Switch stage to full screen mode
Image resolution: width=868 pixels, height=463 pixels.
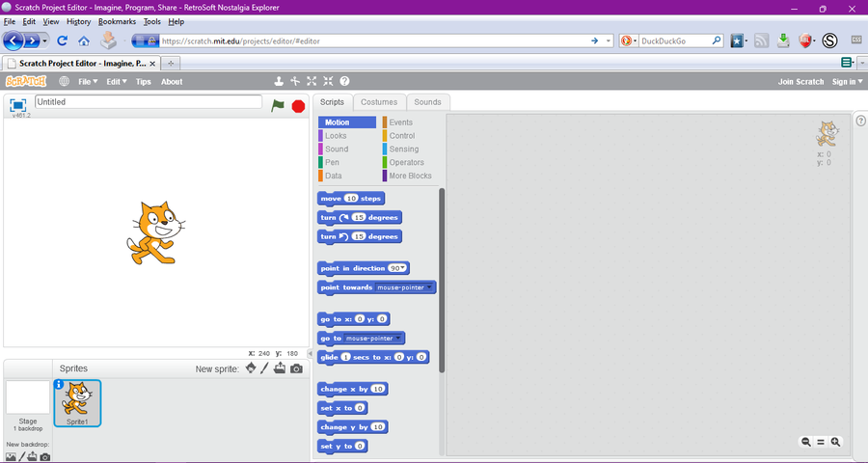pyautogui.click(x=17, y=105)
